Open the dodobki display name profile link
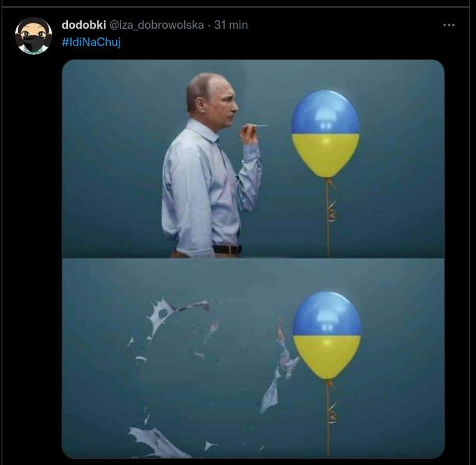476x465 pixels. tap(83, 25)
